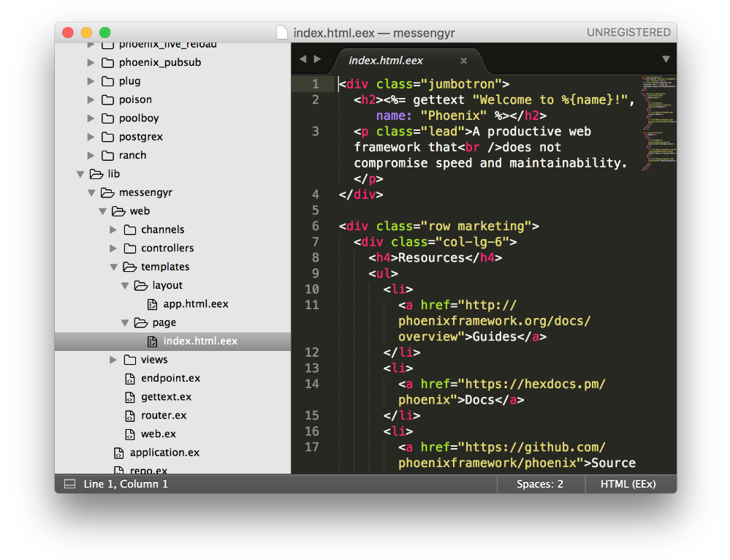The width and height of the screenshot is (730, 560).
Task: Open gettext.ex in the sidebar
Action: [166, 397]
